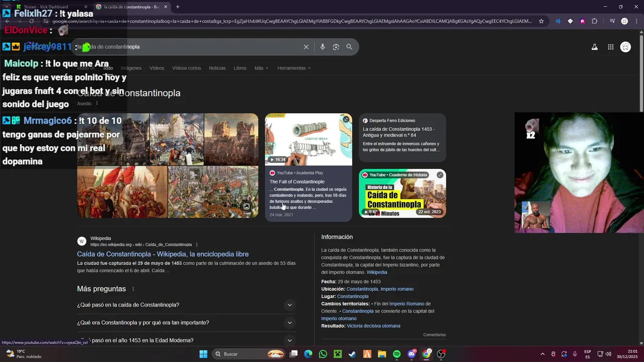Open the ESP language indicator
Viewport: 644px width, 362px height.
tap(588, 354)
